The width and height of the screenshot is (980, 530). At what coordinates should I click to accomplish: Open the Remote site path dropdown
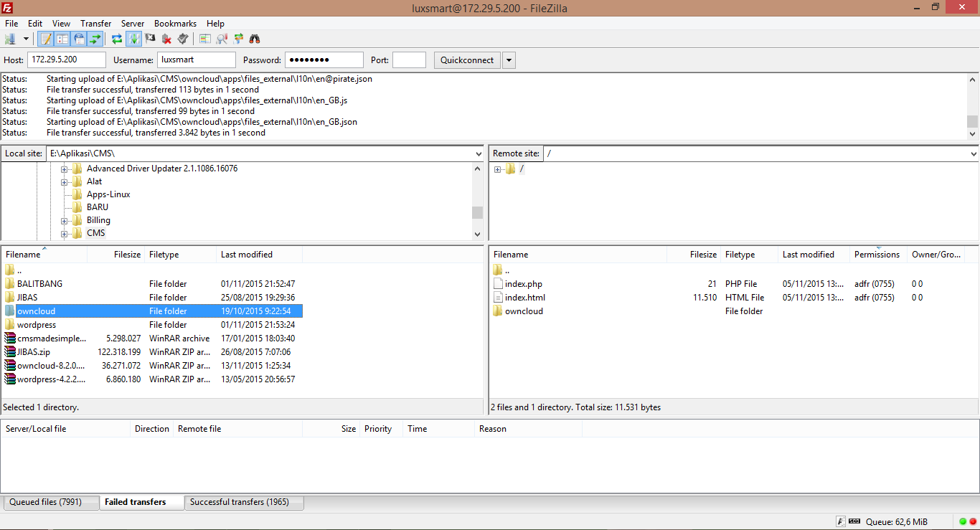pos(974,153)
